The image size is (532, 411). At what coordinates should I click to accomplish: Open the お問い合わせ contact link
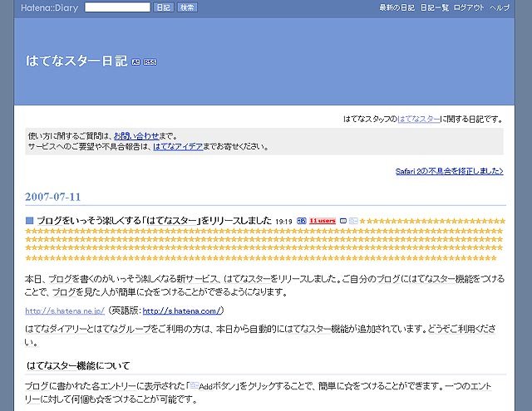pyautogui.click(x=136, y=136)
